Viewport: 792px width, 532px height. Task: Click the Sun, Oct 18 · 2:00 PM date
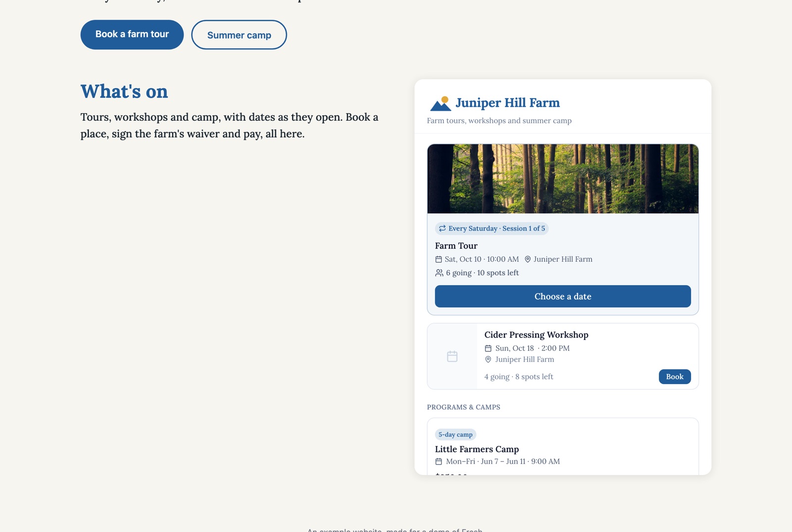(x=533, y=348)
